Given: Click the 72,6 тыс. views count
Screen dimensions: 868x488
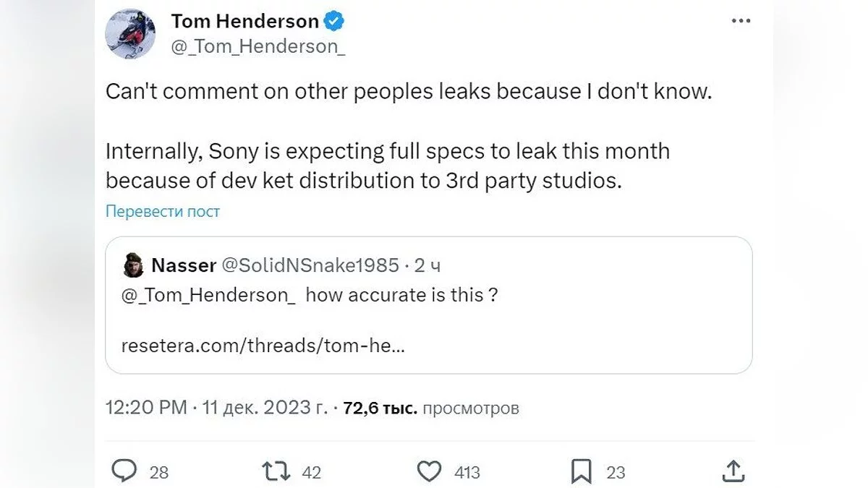Looking at the screenshot, I should 380,408.
